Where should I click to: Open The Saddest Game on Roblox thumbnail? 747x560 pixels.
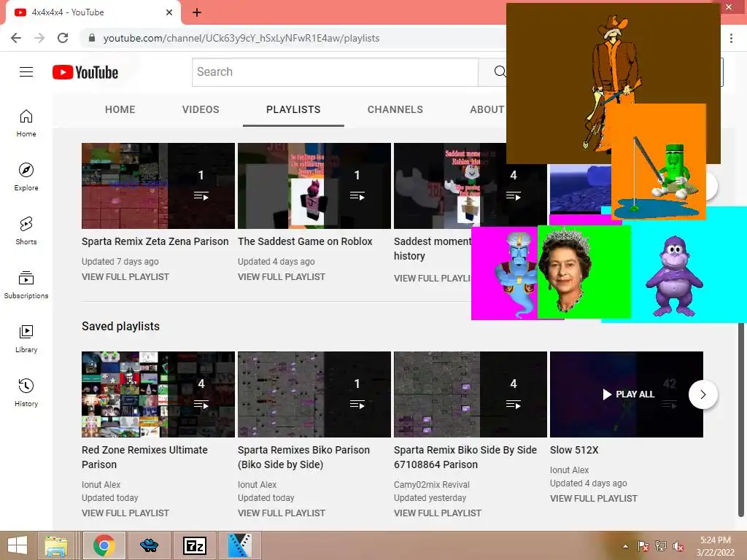point(314,186)
